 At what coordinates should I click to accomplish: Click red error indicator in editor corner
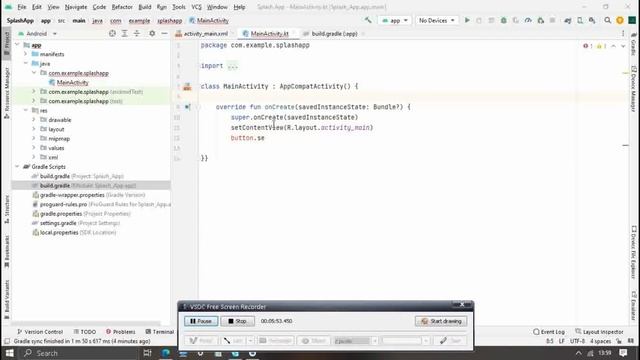[588, 46]
